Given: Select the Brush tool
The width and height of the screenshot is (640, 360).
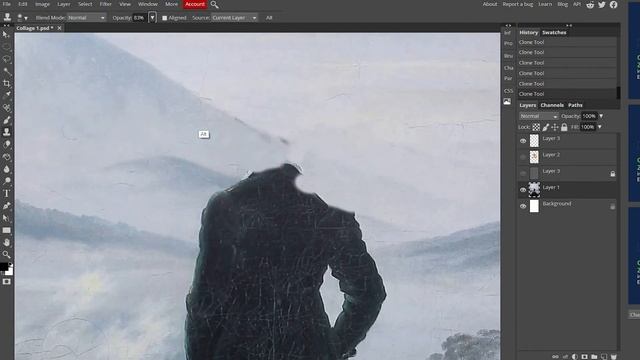Looking at the screenshot, I should (x=6, y=120).
